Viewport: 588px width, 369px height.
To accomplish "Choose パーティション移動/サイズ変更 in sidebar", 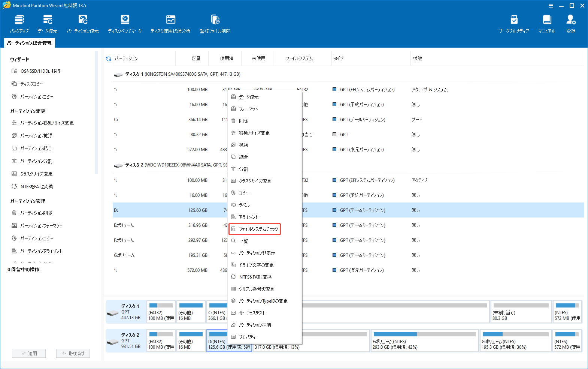I will [x=43, y=123].
